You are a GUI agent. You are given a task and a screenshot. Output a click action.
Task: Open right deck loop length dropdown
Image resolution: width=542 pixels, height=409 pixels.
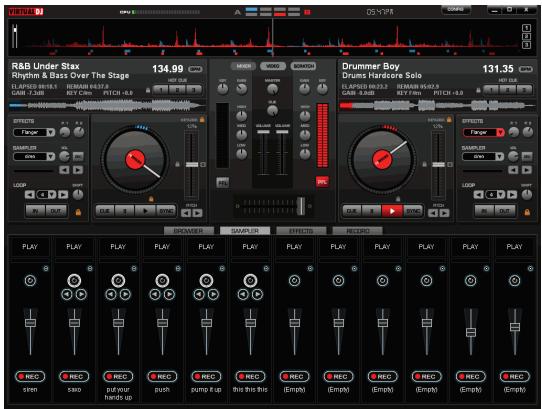pos(501,195)
